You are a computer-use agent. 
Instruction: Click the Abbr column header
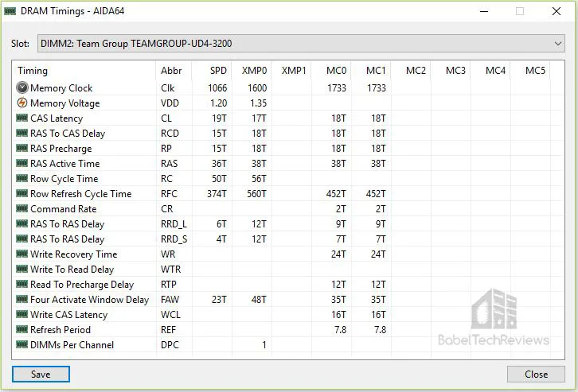tap(174, 70)
